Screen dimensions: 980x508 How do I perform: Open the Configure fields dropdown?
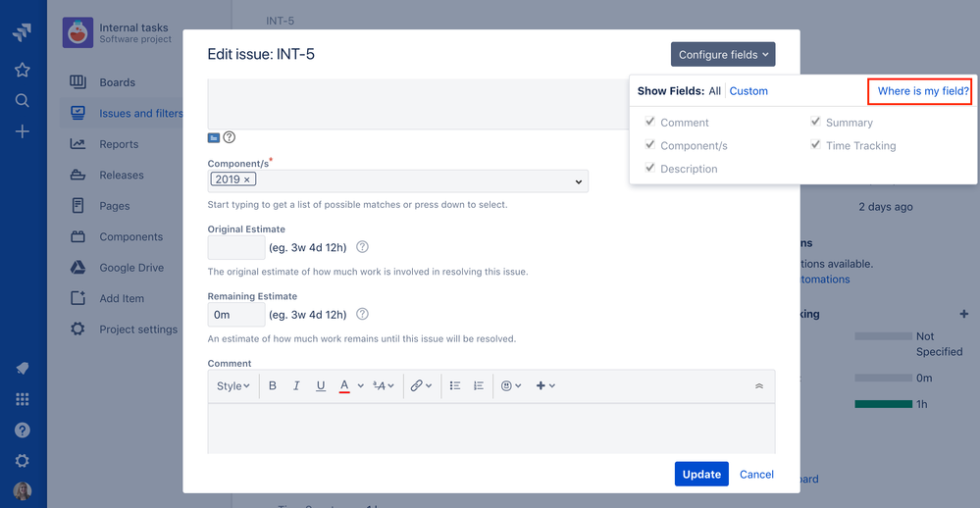723,54
